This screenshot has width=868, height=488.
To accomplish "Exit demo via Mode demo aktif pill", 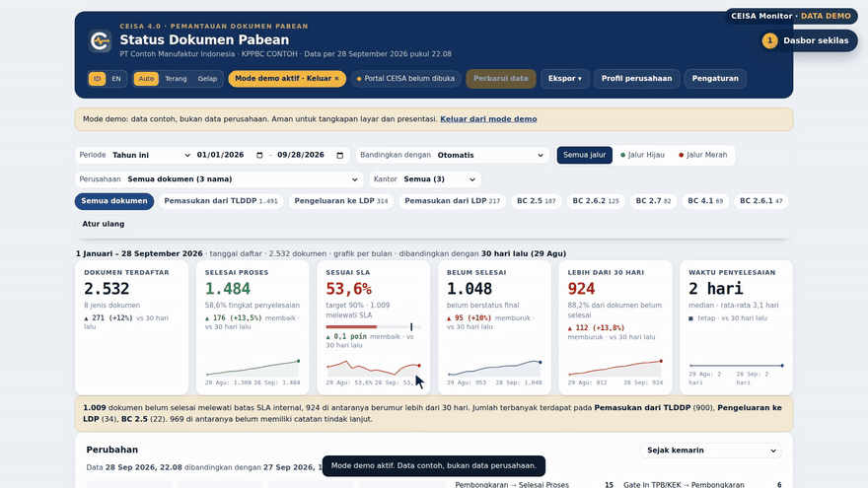I will pyautogui.click(x=287, y=79).
